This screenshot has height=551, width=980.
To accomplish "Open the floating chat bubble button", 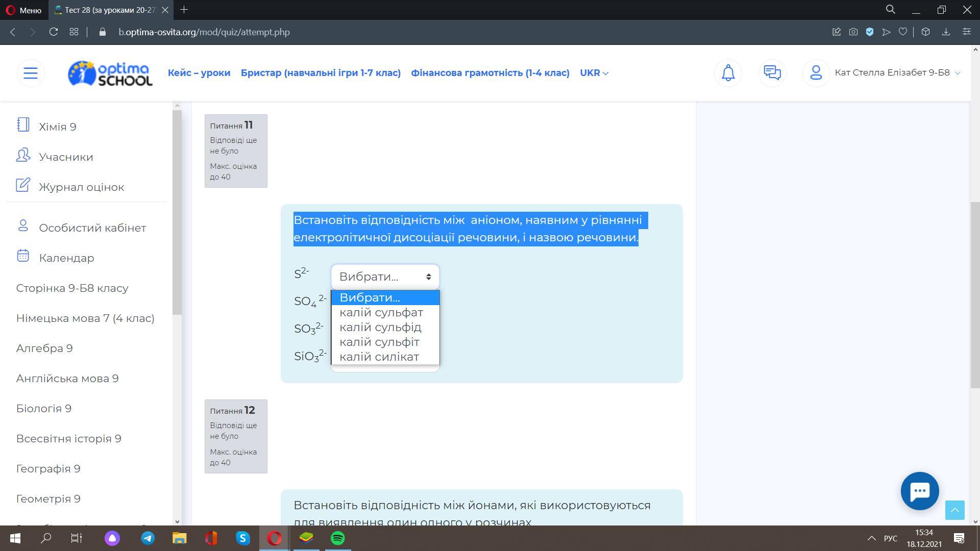I will click(x=920, y=491).
